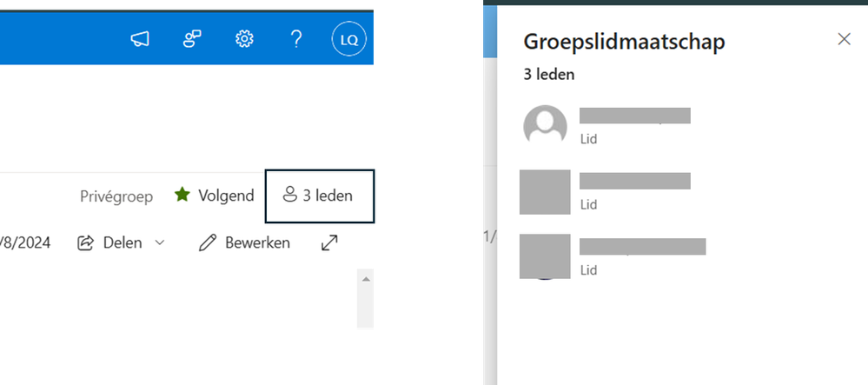
Task: Open the settings gear icon
Action: tap(245, 39)
